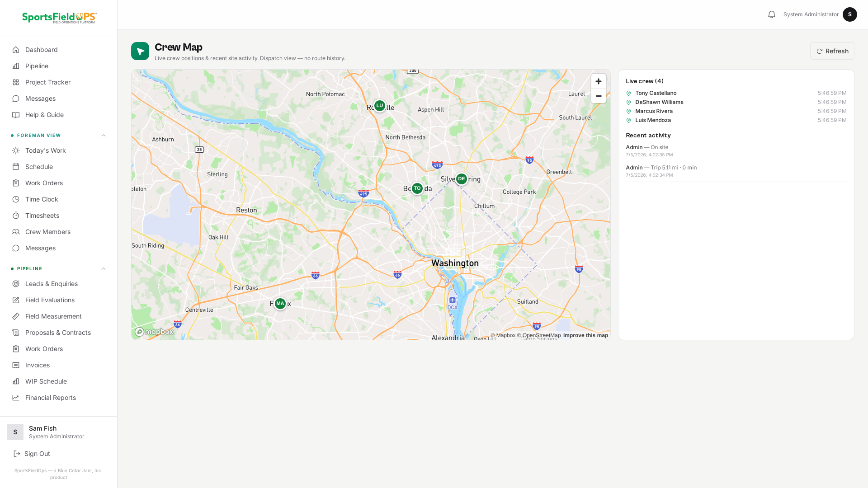Viewport: 868px width, 488px height.
Task: Click the Sam Fish user profile card
Action: coord(59,432)
